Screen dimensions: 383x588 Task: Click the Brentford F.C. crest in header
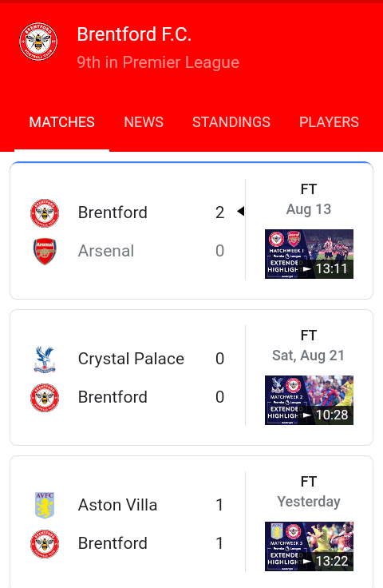38,42
